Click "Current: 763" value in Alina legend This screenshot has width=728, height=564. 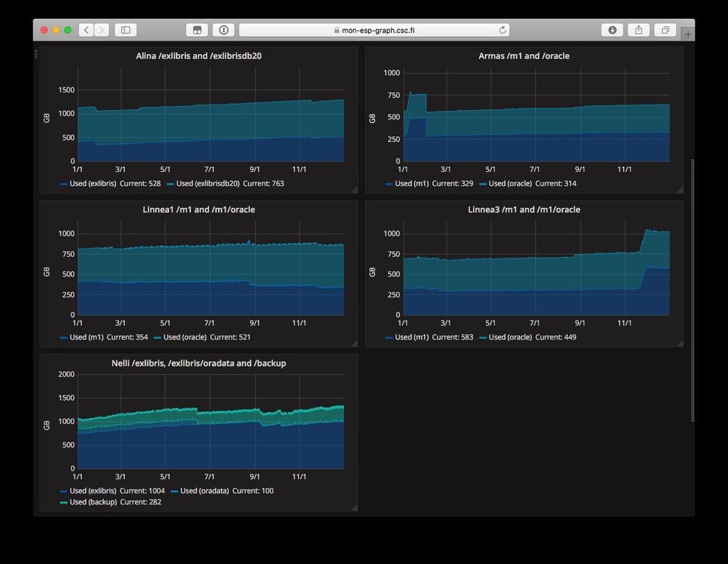point(263,184)
